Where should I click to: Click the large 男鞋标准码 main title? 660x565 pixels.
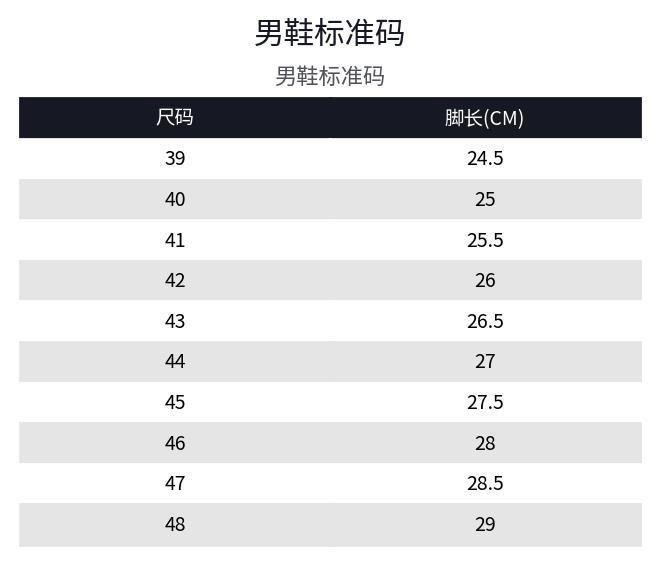pos(329,33)
